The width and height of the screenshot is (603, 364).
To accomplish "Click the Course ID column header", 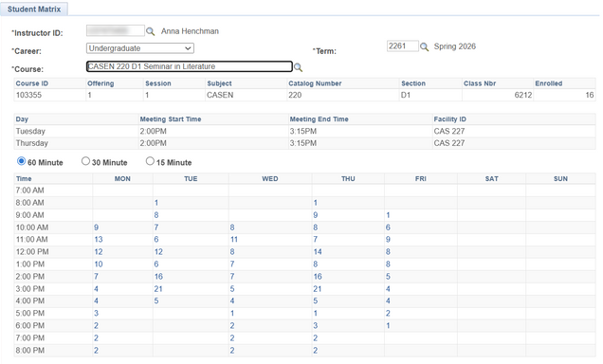I will pyautogui.click(x=32, y=83).
